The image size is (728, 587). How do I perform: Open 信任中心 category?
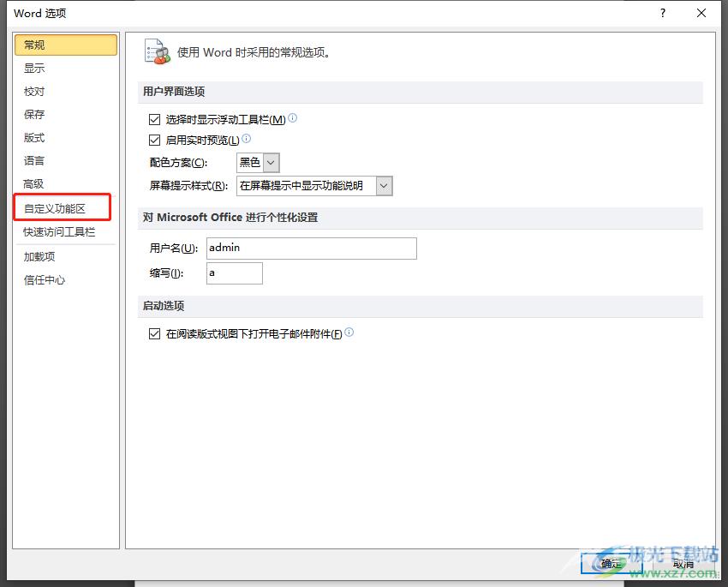click(65, 280)
